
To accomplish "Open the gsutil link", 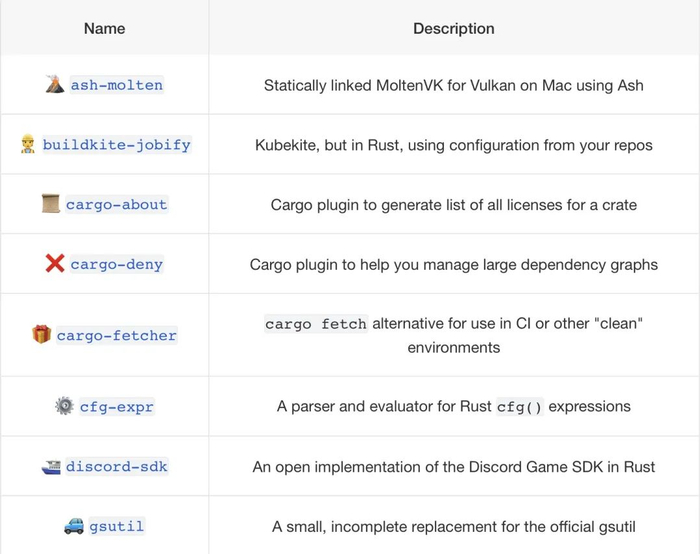I will click(x=117, y=526).
